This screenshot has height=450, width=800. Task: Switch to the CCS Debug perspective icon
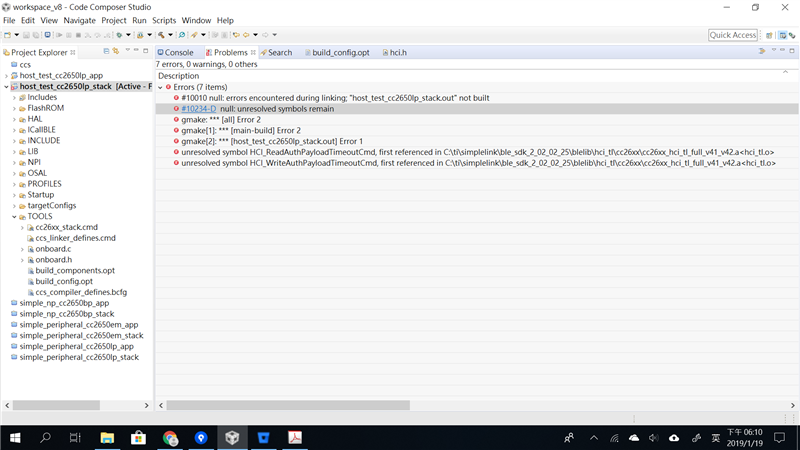[x=792, y=35]
